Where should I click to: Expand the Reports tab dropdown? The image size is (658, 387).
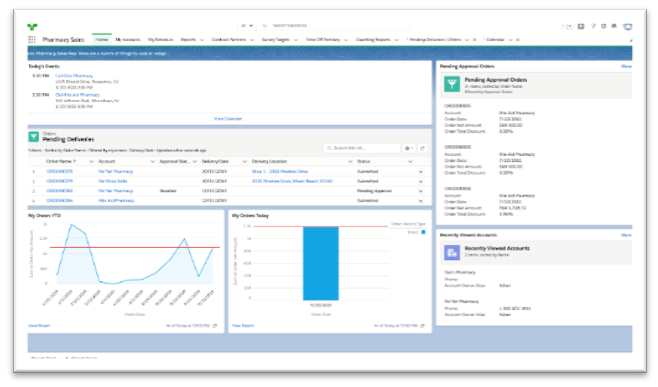[x=202, y=40]
